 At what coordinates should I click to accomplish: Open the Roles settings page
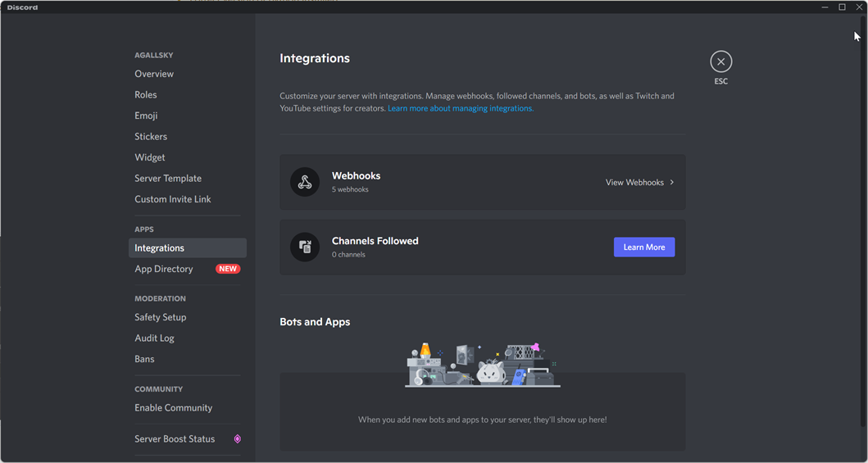(146, 95)
